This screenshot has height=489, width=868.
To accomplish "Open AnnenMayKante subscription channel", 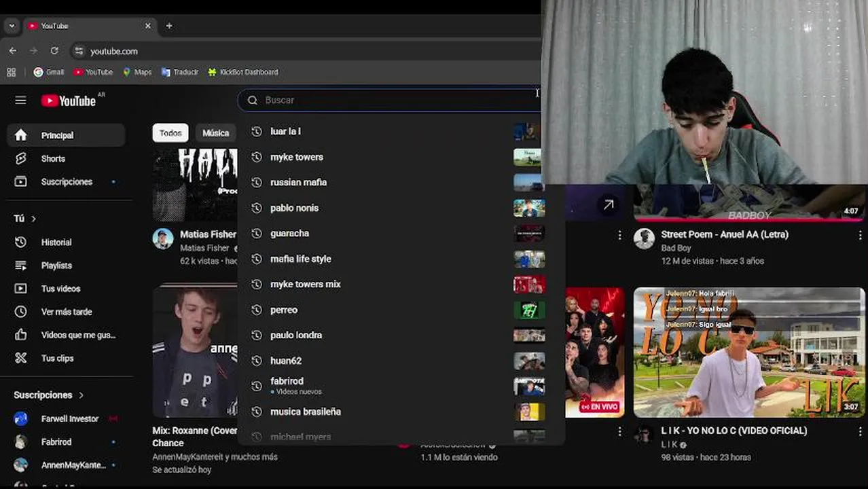I will 66,465.
